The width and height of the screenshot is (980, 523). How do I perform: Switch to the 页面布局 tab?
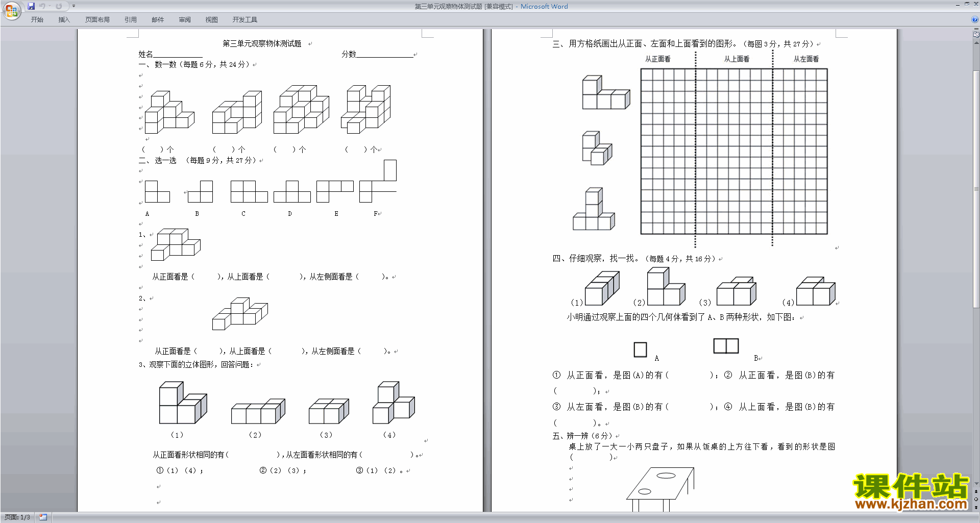pos(97,19)
